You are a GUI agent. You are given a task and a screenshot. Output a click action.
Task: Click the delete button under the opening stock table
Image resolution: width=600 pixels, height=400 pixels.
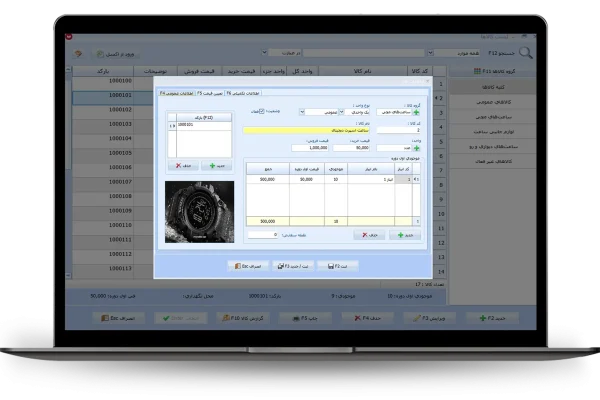(x=369, y=235)
